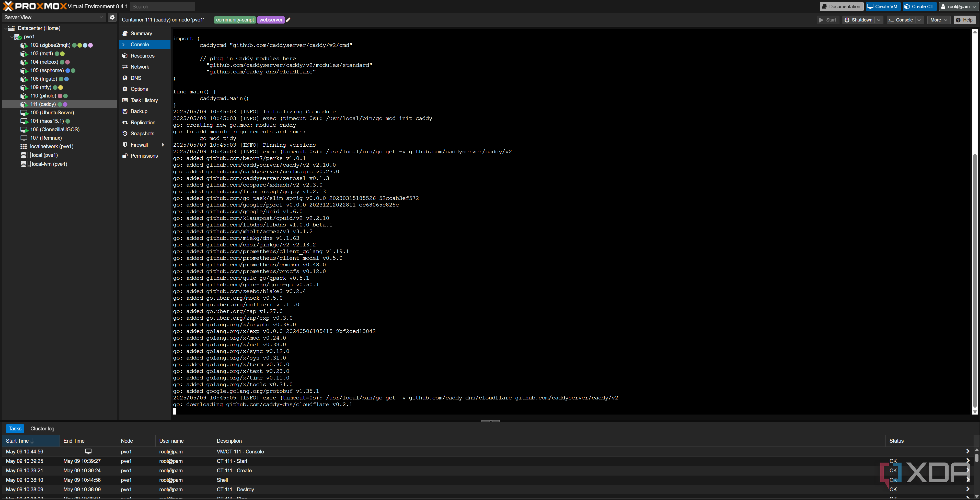Open the Network settings icon
980x500 pixels.
click(x=125, y=67)
